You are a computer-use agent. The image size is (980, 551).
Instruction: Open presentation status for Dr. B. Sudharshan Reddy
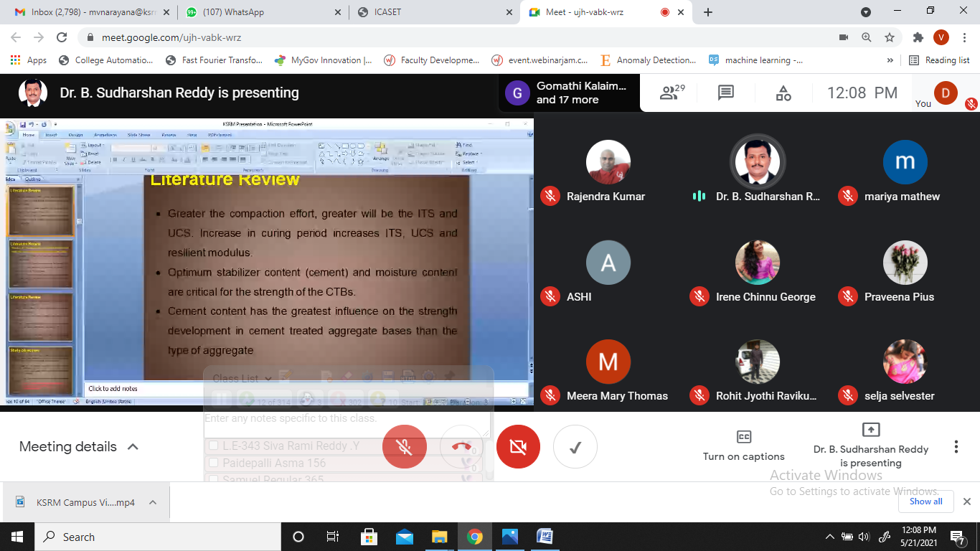coord(871,446)
